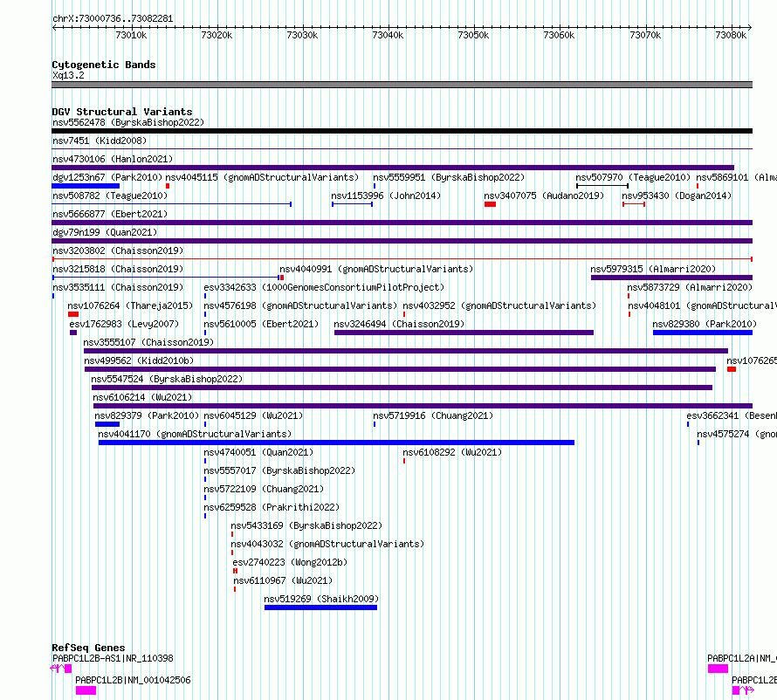
Task: Click the 73040k ruler tick label
Action: 388,35
